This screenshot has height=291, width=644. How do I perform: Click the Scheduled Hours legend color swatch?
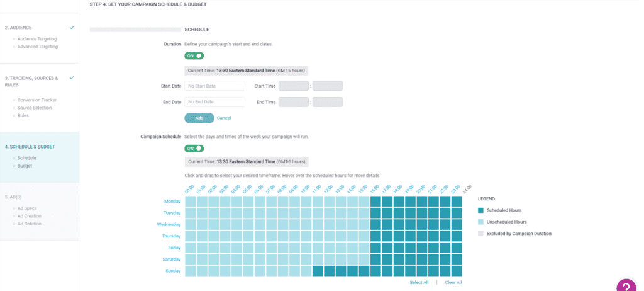(x=480, y=210)
